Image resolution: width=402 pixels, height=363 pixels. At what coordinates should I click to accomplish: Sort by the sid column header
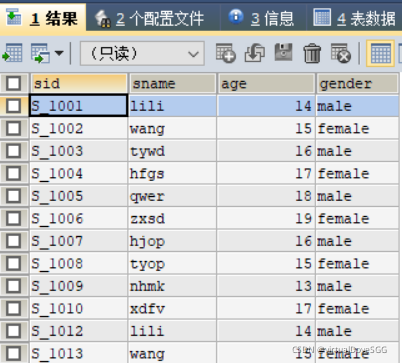79,83
